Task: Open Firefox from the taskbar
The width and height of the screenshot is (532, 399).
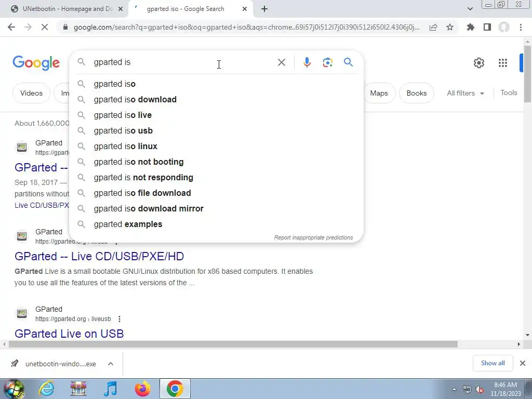Action: (x=142, y=389)
